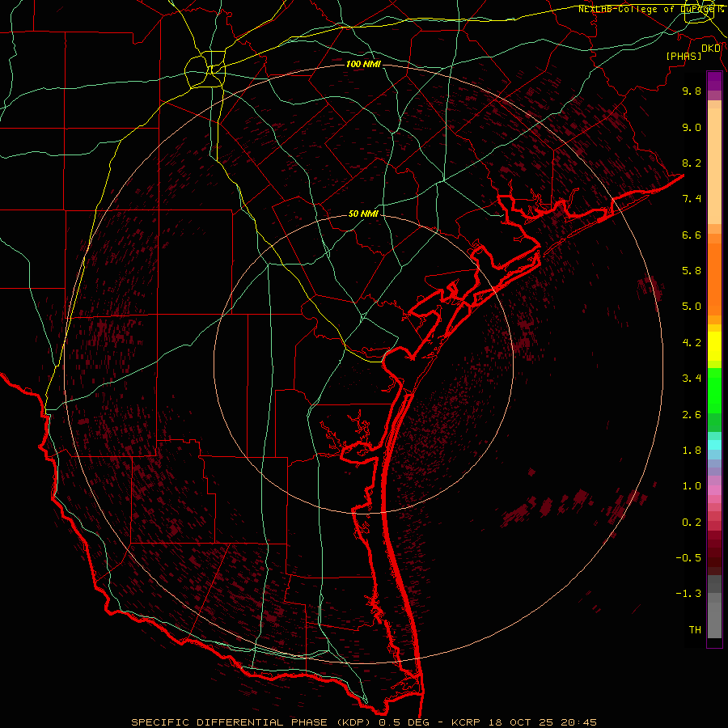
Task: Click the 5.8 legend value
Action: [x=692, y=271]
